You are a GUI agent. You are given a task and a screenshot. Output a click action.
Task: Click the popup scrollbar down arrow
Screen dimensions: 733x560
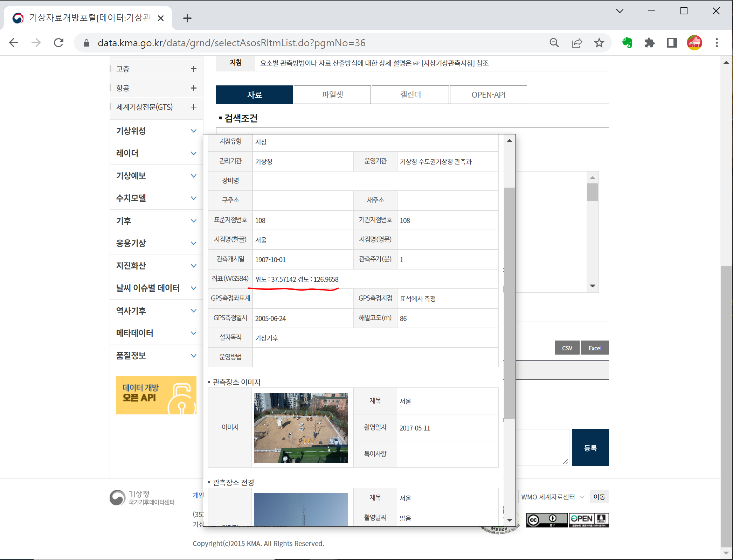click(510, 520)
